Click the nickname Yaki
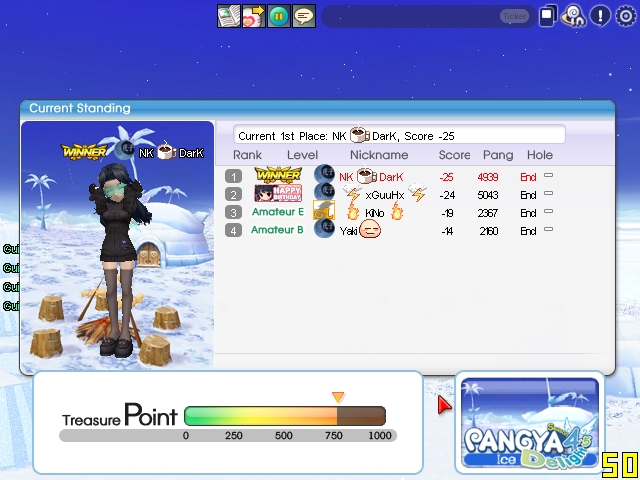Screen dimensions: 640x480 coord(349,231)
